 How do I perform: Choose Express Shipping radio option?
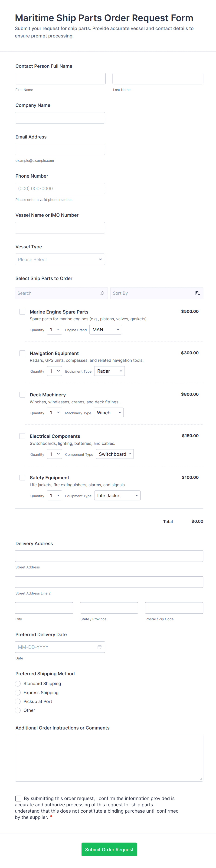(18, 692)
